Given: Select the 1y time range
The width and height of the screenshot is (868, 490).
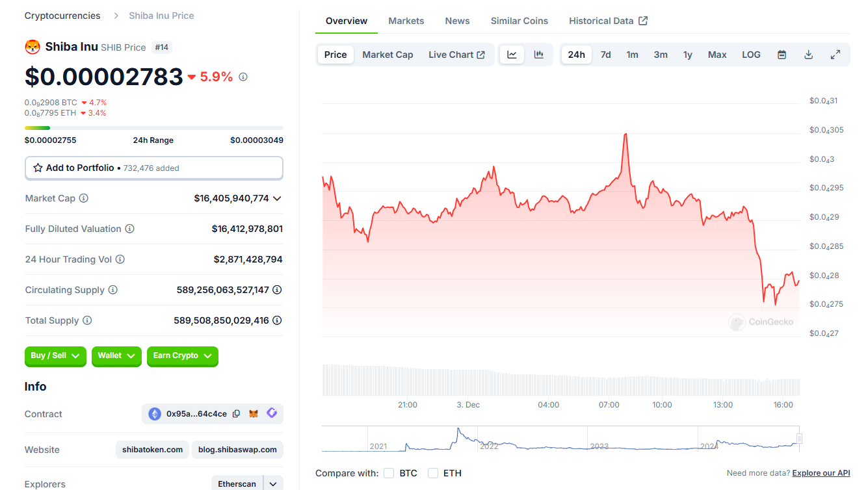Looking at the screenshot, I should point(688,55).
